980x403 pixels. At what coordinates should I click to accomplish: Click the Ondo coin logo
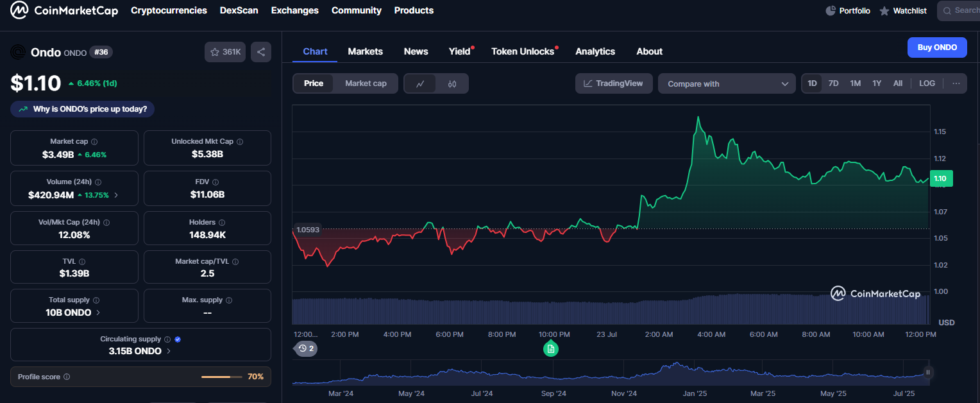click(18, 53)
